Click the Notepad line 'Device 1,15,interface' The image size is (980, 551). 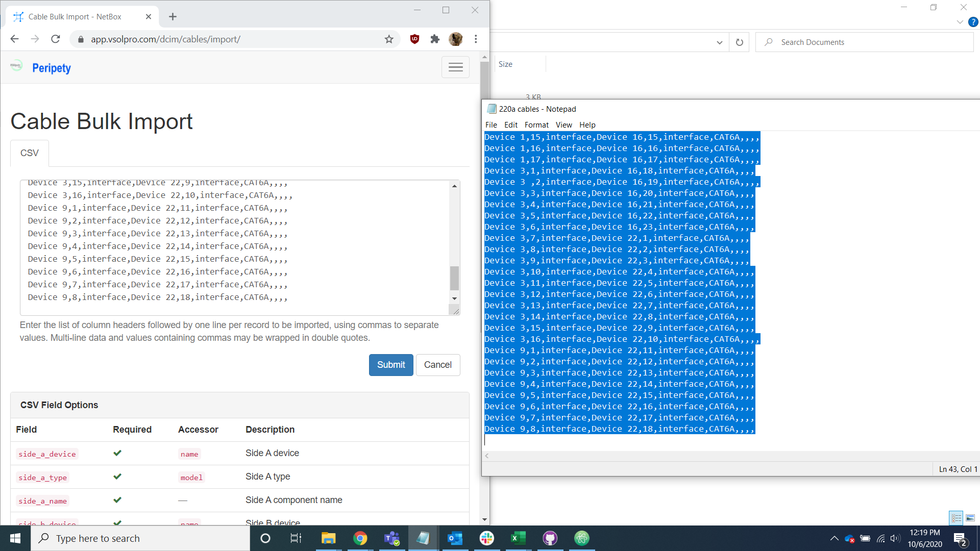click(622, 137)
